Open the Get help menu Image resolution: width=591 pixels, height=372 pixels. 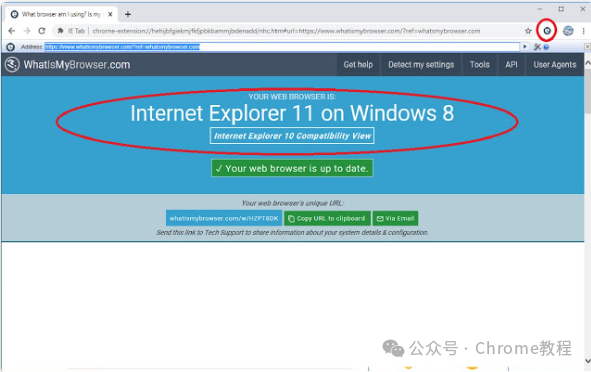click(358, 64)
